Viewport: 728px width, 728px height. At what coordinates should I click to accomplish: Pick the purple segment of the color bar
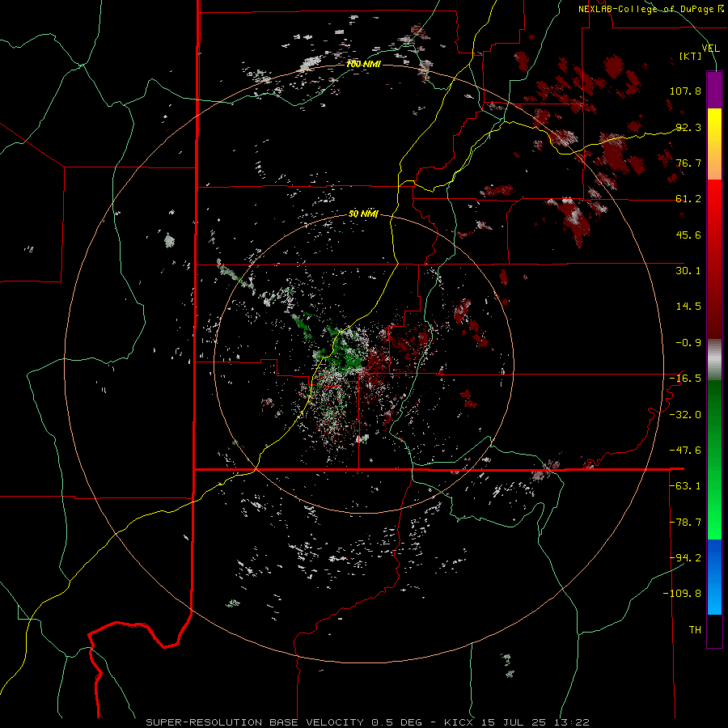[x=714, y=90]
